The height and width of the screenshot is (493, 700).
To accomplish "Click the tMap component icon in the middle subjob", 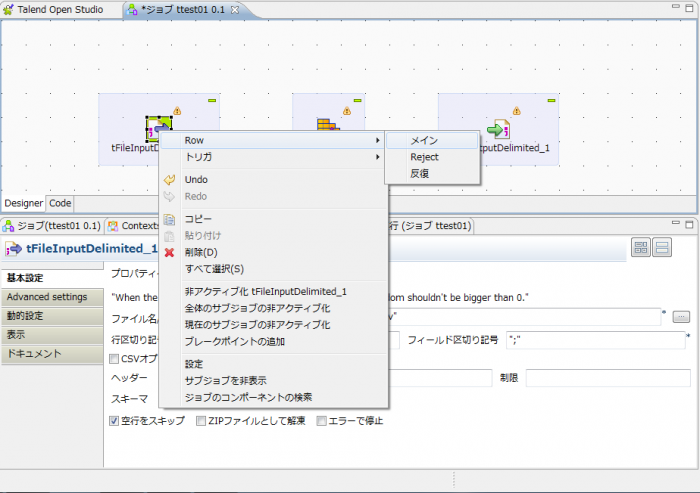I will tap(328, 125).
